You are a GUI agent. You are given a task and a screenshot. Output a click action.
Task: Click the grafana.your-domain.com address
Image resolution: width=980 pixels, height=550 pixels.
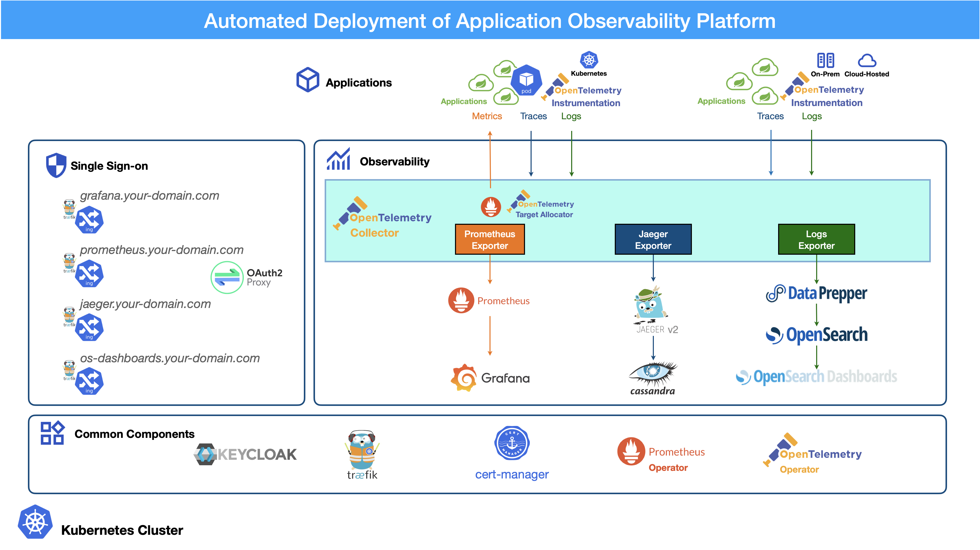pyautogui.click(x=150, y=196)
